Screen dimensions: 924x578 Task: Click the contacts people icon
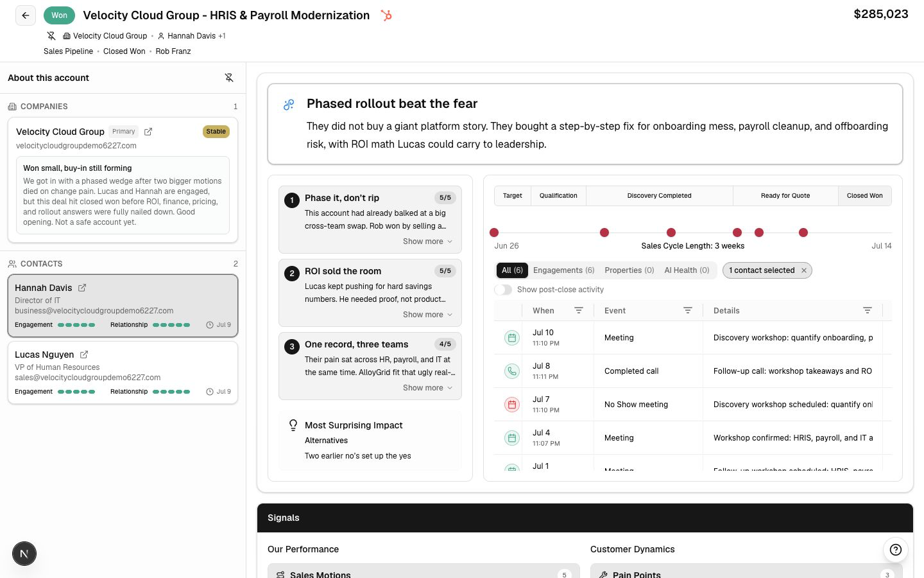(x=12, y=264)
